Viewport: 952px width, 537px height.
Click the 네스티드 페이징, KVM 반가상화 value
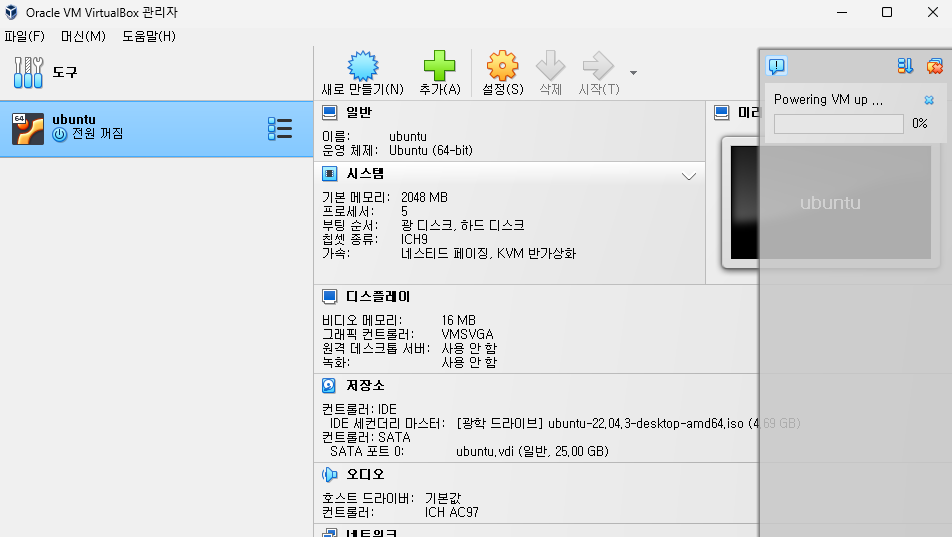pyautogui.click(x=488, y=253)
